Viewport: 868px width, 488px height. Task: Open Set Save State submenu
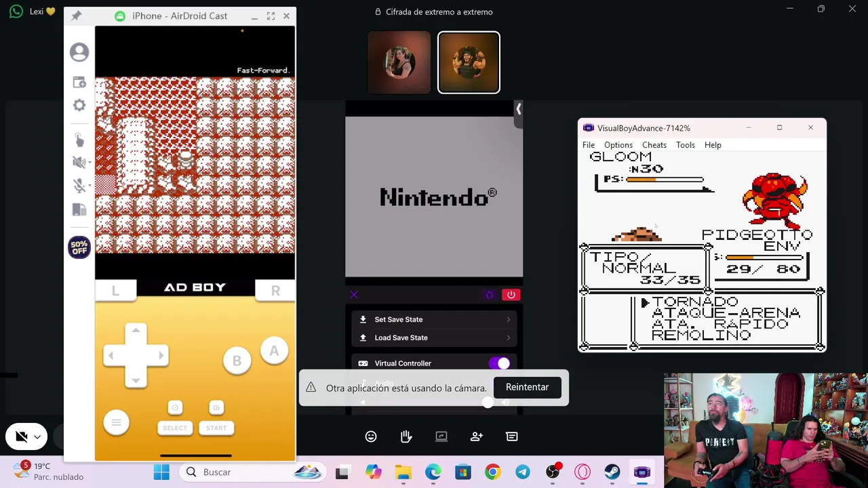tap(435, 319)
